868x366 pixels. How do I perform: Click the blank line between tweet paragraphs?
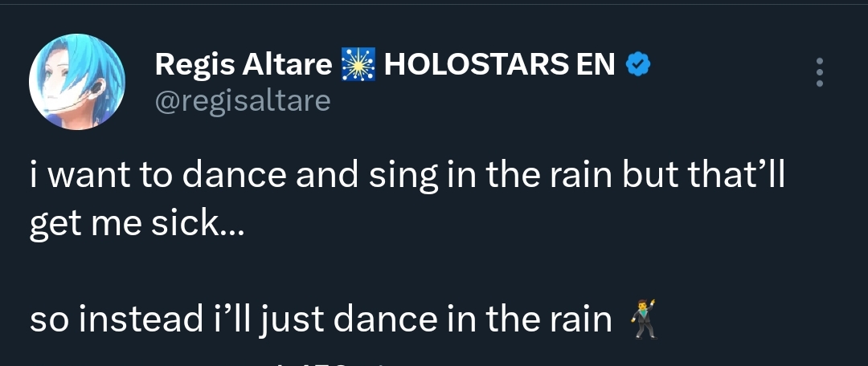point(321,271)
